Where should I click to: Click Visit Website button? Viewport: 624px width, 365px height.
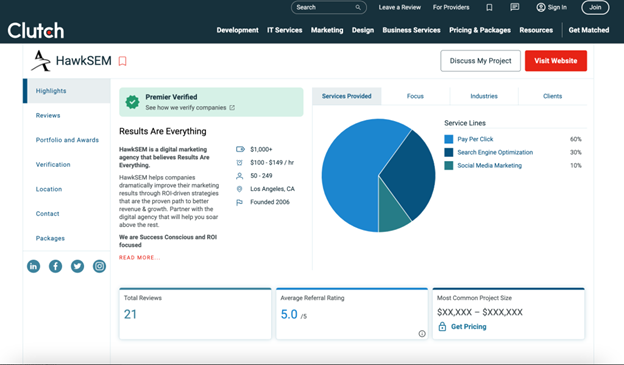coord(556,61)
